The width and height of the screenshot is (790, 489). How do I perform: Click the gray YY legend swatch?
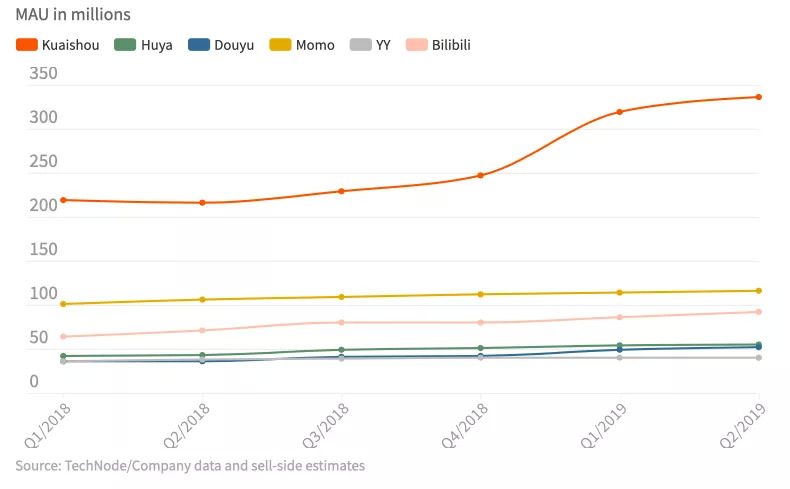(x=361, y=45)
